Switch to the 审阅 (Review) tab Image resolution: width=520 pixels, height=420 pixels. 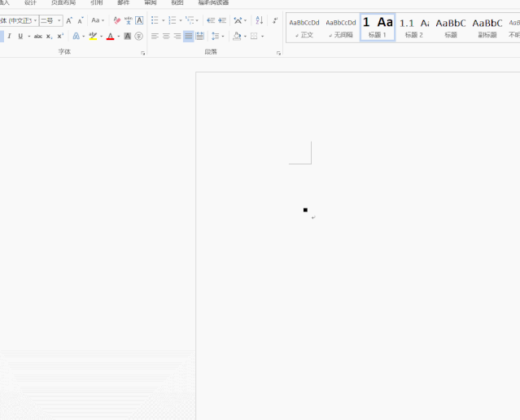click(x=151, y=2)
